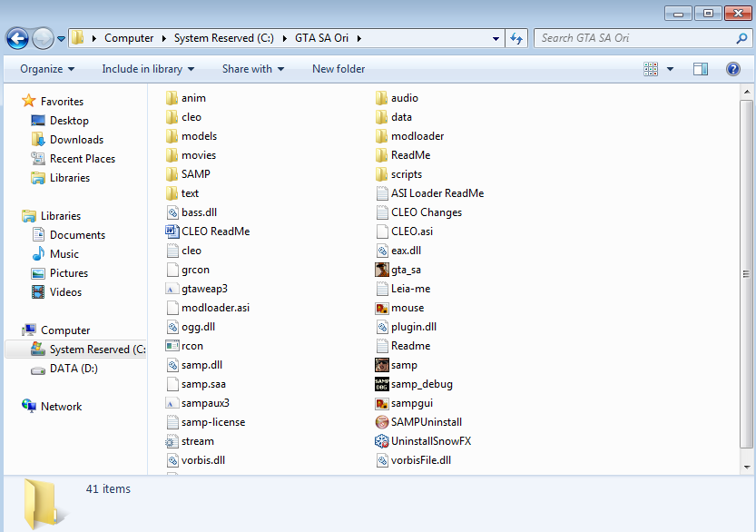Select the gta_sa executable icon
Viewport: 756px width, 532px height.
pos(382,270)
